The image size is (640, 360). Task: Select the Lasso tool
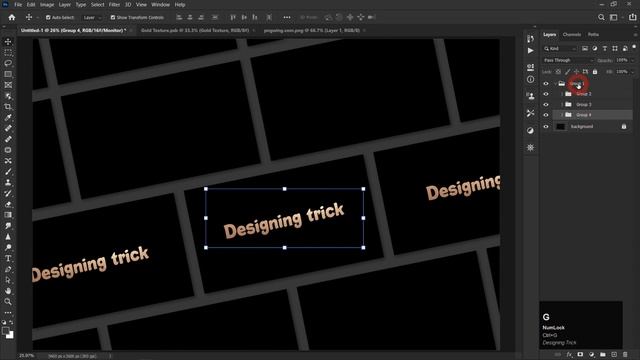click(x=8, y=63)
